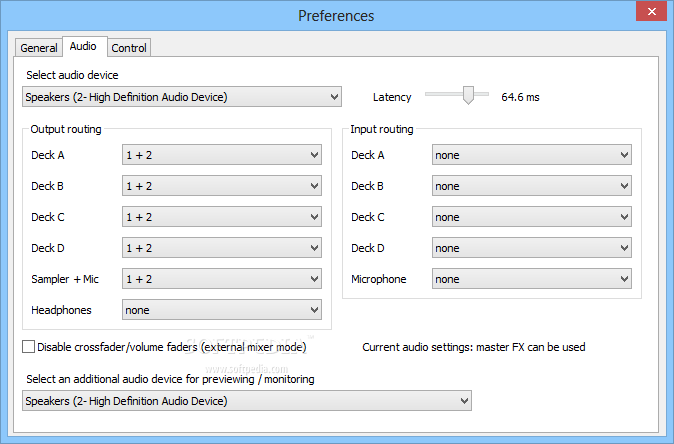Open the Control tab

129,48
